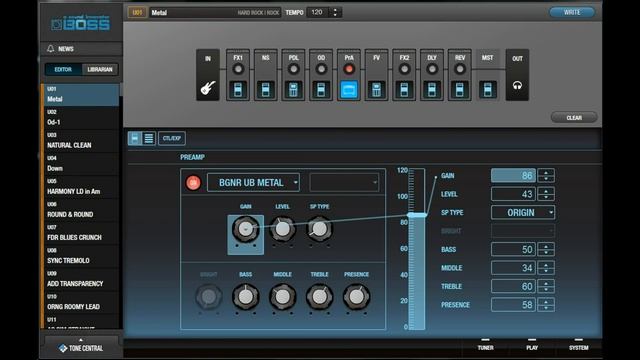Click the MIDDLE knob

click(x=282, y=297)
